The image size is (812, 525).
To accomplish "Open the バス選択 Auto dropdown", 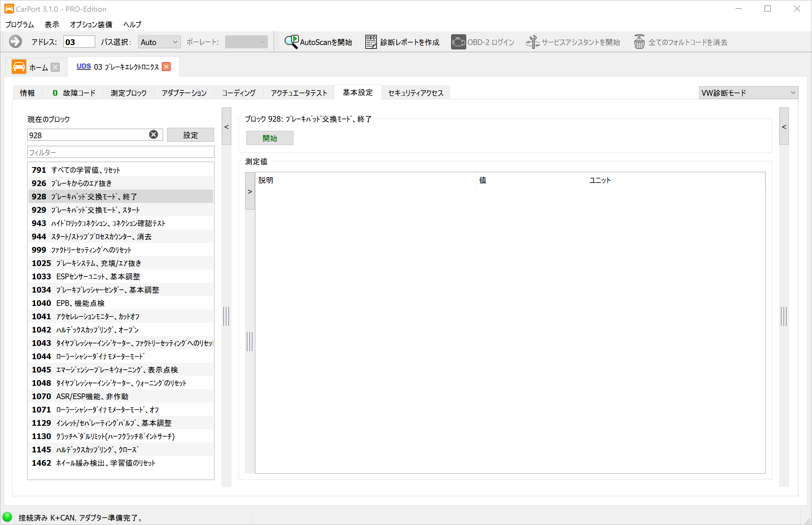I will [x=159, y=42].
